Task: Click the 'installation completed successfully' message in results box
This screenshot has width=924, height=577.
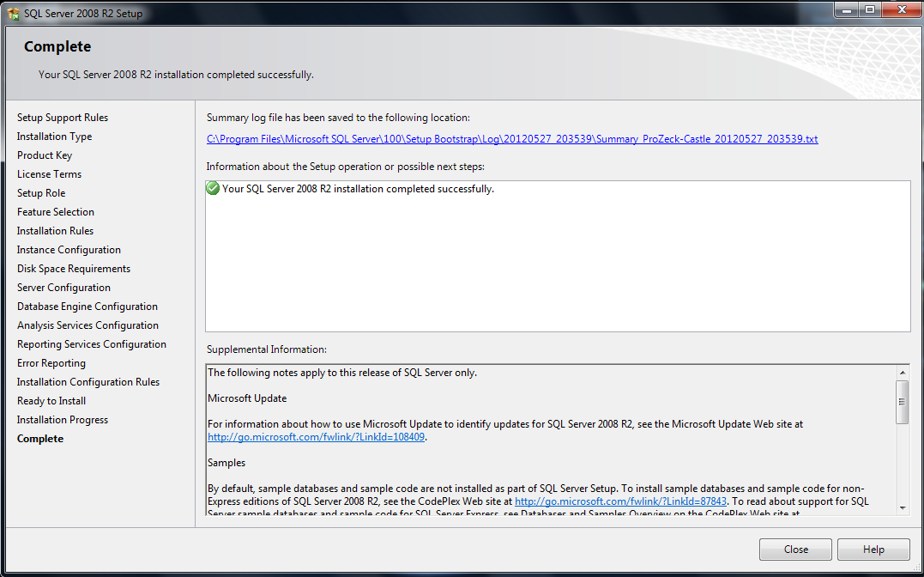Action: click(x=358, y=189)
